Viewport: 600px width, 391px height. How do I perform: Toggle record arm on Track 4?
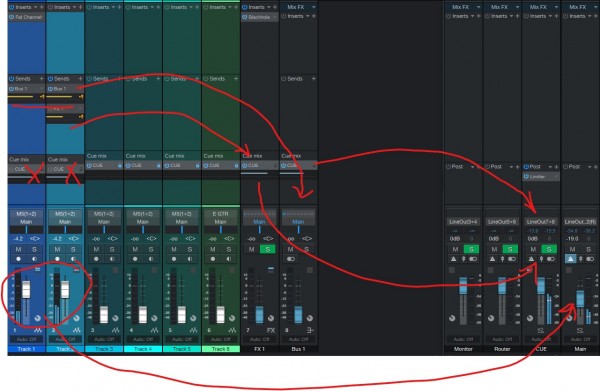(x=135, y=259)
